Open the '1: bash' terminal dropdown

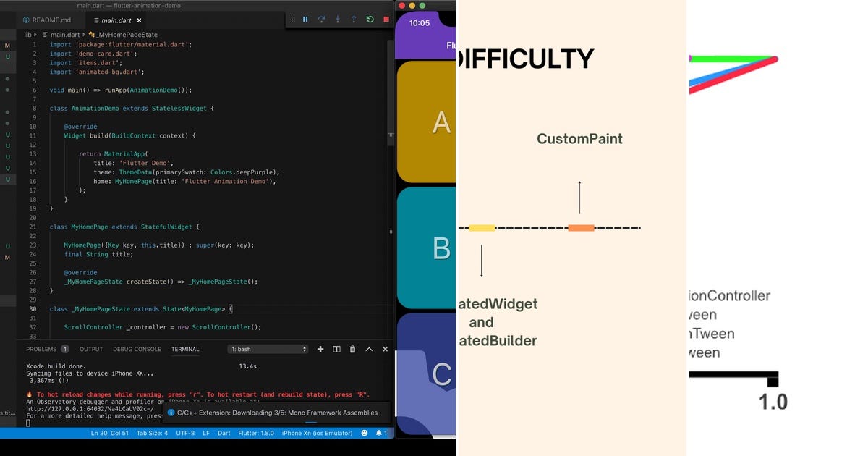click(x=268, y=349)
